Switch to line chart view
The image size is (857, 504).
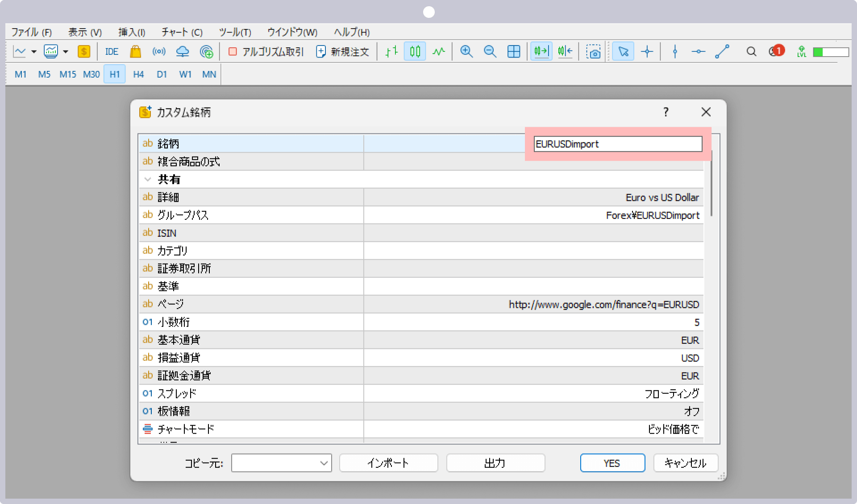[439, 52]
